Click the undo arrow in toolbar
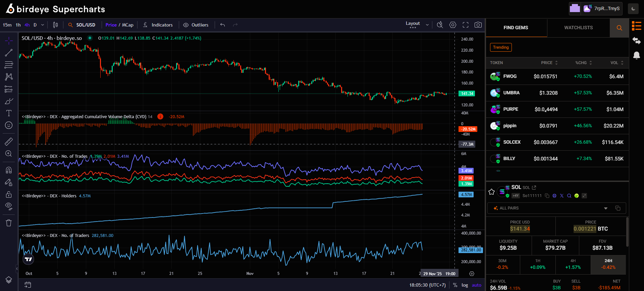The image size is (644, 291). 222,25
